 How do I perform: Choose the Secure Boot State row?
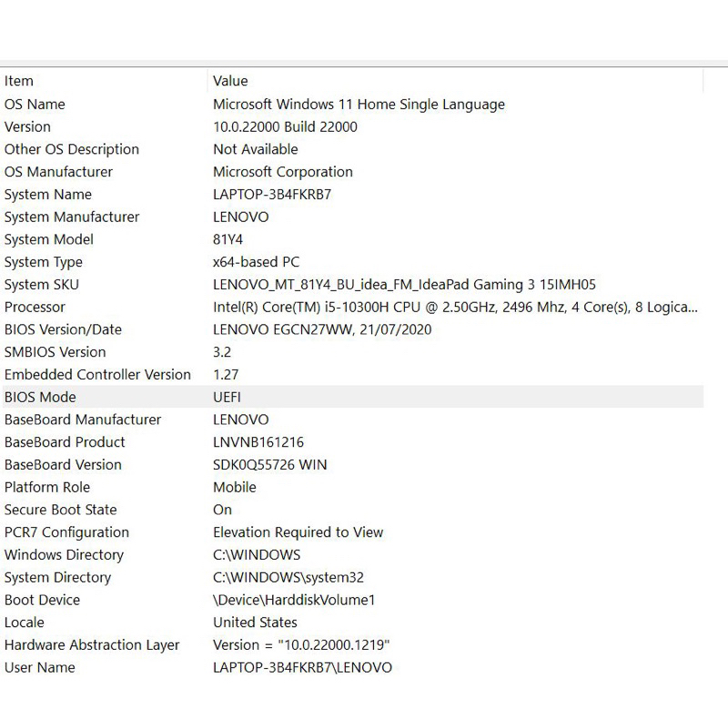click(60, 510)
